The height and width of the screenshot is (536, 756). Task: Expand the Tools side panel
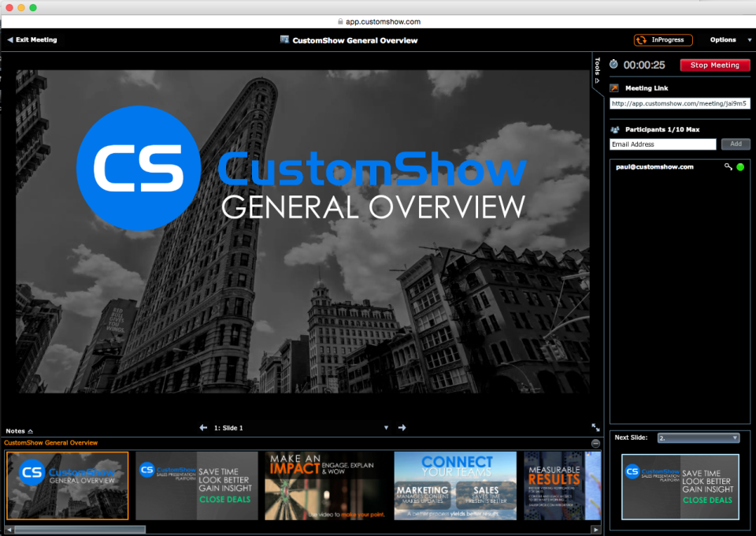click(x=598, y=71)
